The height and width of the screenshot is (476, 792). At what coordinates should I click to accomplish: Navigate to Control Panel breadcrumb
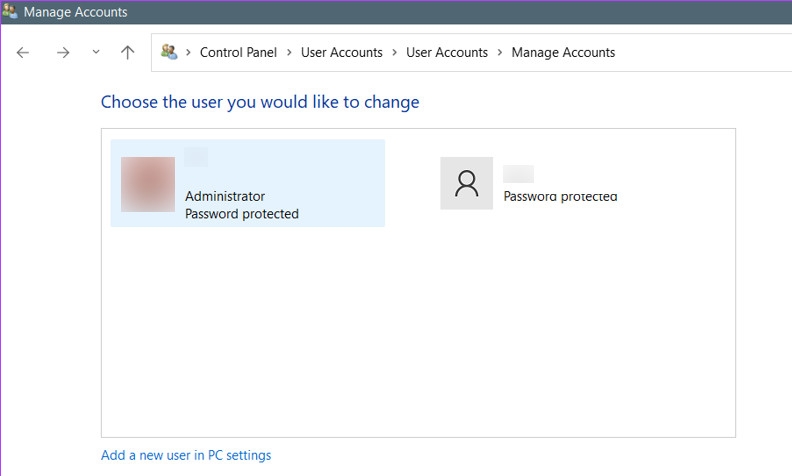click(x=237, y=53)
